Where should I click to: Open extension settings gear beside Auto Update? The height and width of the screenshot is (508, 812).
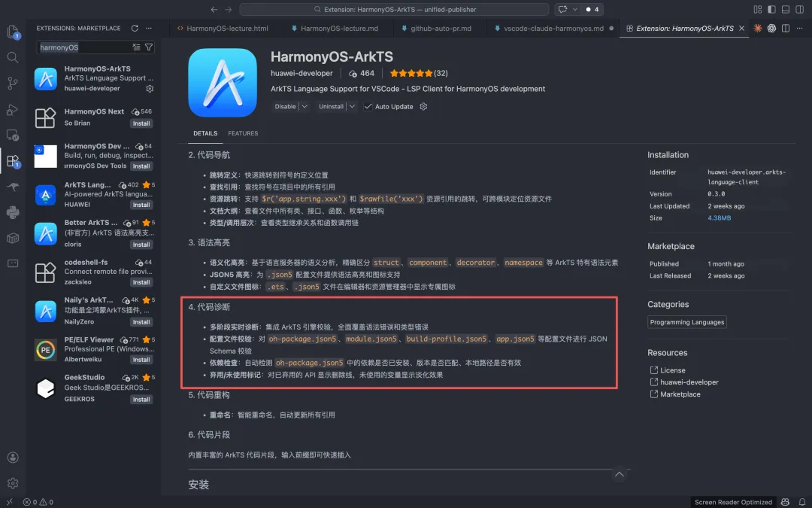[x=423, y=106]
